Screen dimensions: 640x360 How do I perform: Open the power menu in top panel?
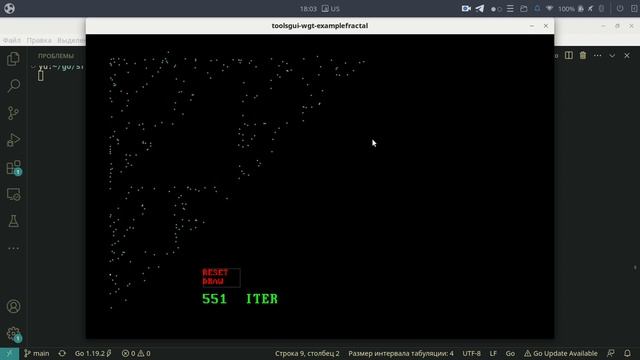[x=620, y=9]
